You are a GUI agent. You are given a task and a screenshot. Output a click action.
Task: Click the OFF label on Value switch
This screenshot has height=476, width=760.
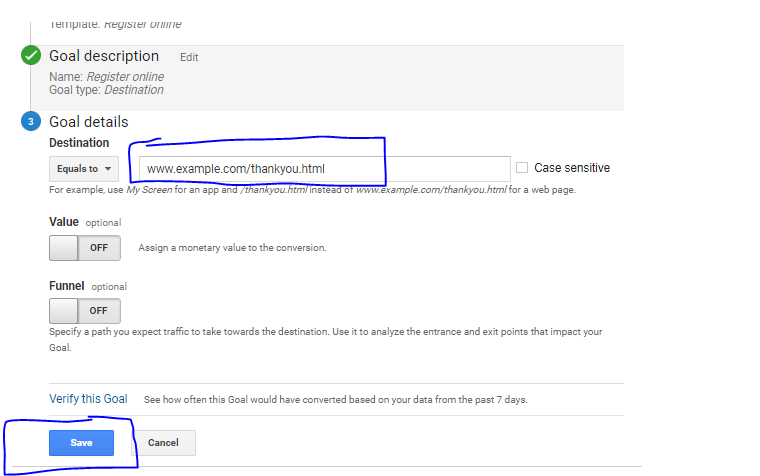pyautogui.click(x=99, y=248)
